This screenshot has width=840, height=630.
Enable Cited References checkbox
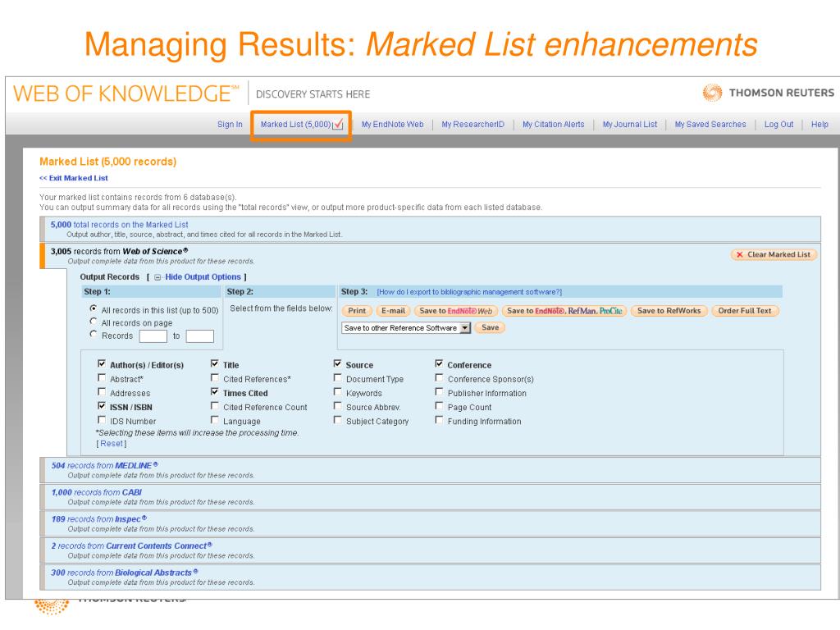tap(215, 378)
